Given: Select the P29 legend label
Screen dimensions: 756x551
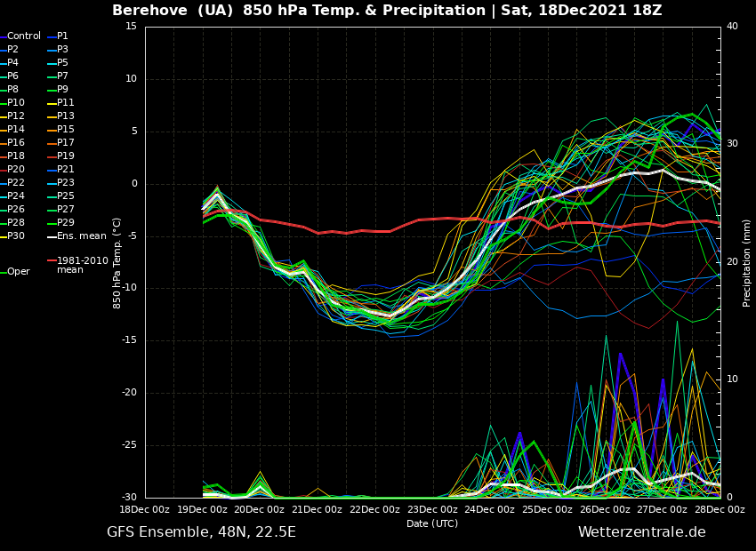Looking at the screenshot, I should pos(66,223).
